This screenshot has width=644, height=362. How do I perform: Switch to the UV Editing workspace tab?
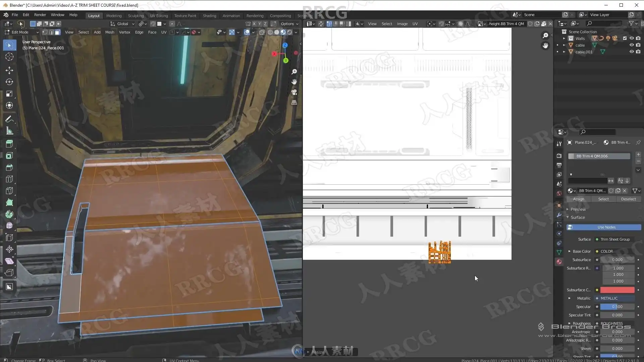click(x=159, y=16)
